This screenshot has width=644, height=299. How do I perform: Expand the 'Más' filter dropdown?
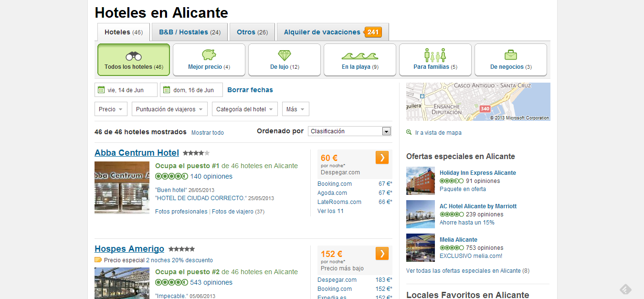[x=296, y=109]
